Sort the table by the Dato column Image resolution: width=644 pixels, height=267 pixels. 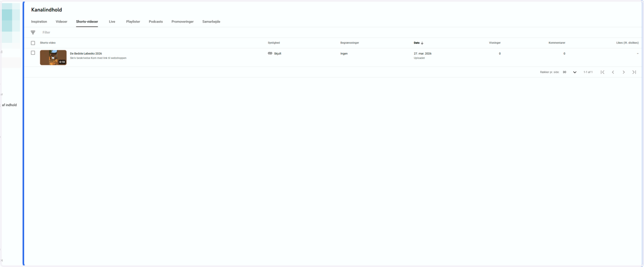tap(416, 43)
